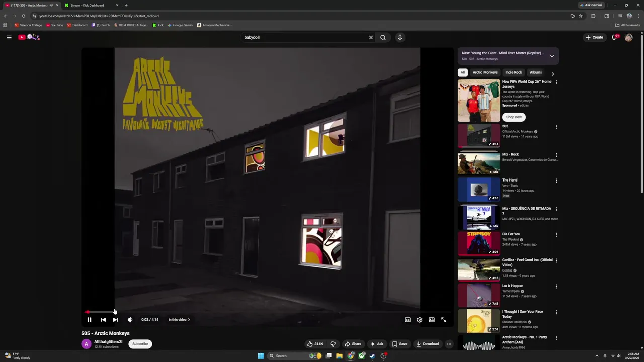
Task: Clear the search text with X
Action: 371,37
